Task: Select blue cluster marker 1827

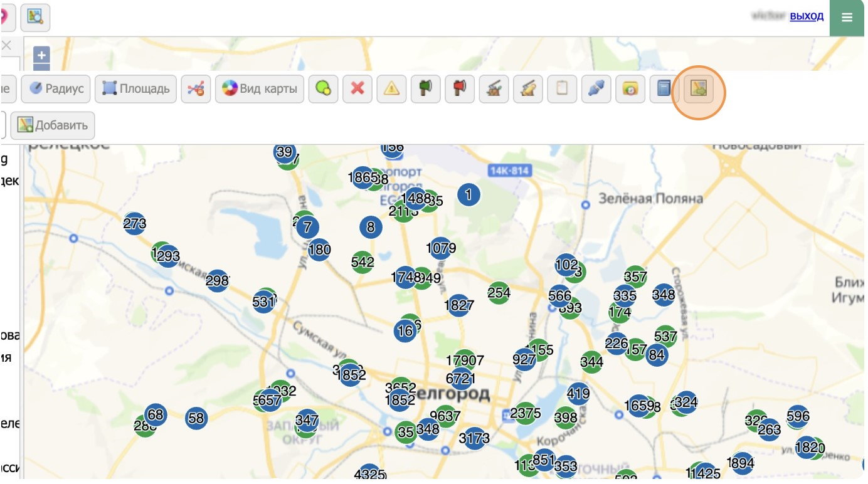Action: click(x=458, y=306)
